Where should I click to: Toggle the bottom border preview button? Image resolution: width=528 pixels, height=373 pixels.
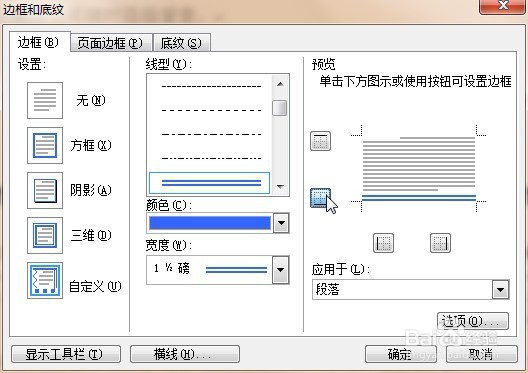click(320, 198)
